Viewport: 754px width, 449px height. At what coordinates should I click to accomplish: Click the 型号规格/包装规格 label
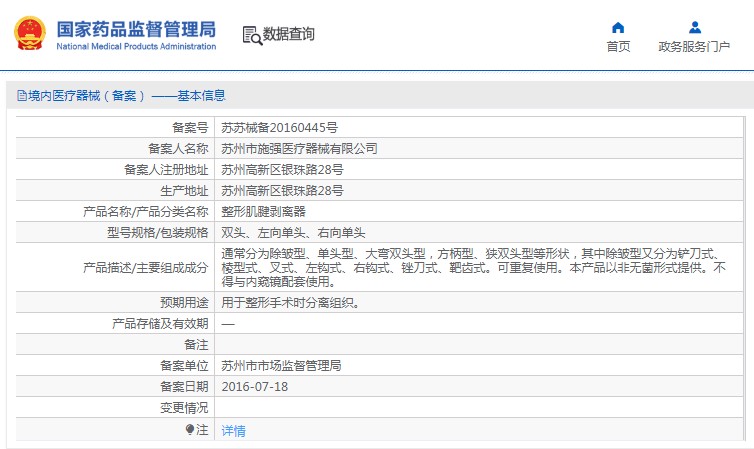(158, 233)
